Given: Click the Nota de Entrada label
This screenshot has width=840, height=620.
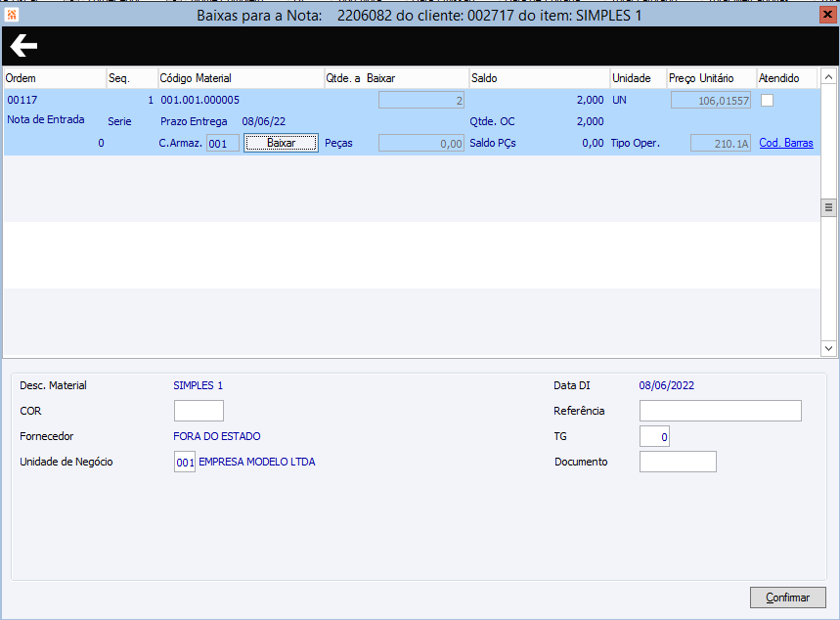Looking at the screenshot, I should tap(46, 119).
